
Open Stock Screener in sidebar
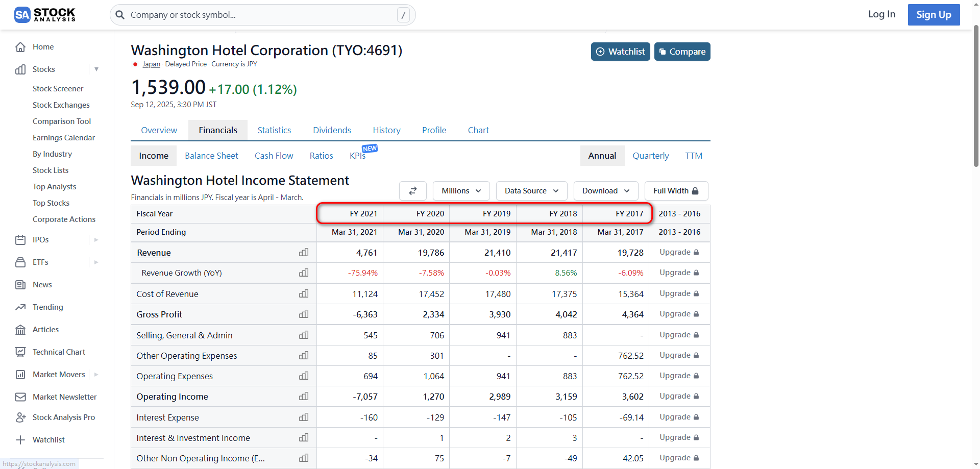coord(58,89)
